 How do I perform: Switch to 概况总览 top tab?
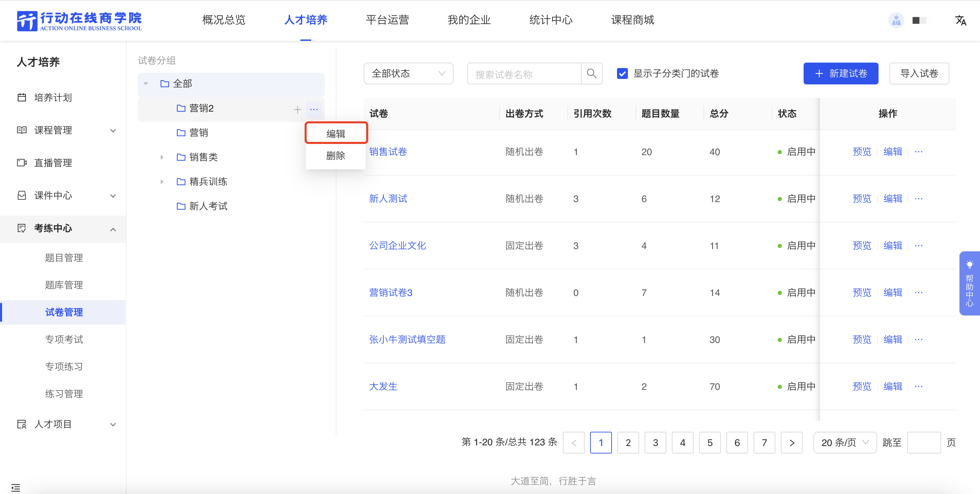point(224,20)
